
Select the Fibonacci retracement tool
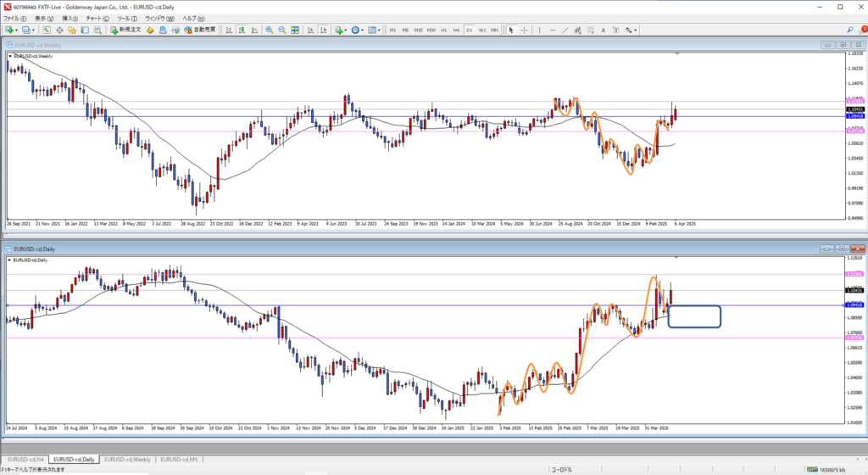click(591, 30)
